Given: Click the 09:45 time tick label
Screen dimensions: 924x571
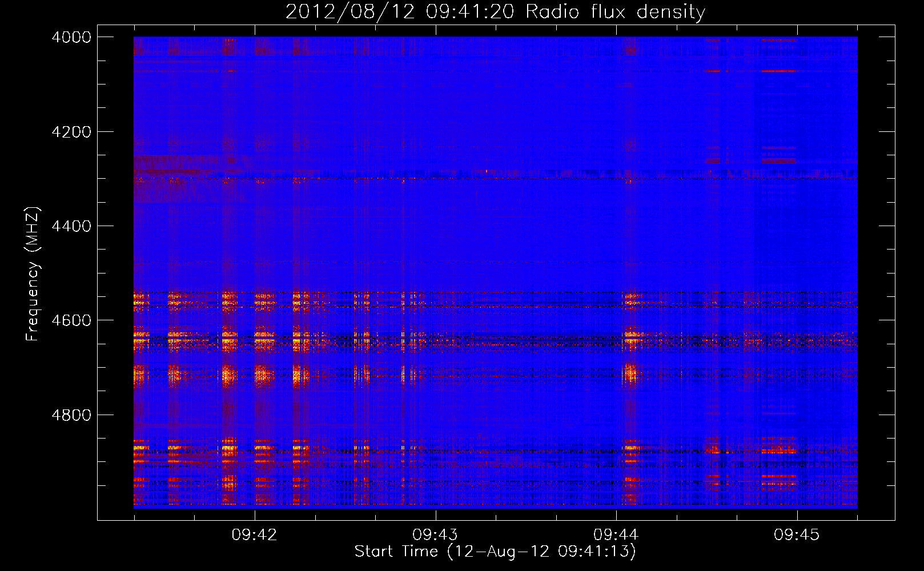Looking at the screenshot, I should (x=797, y=535).
